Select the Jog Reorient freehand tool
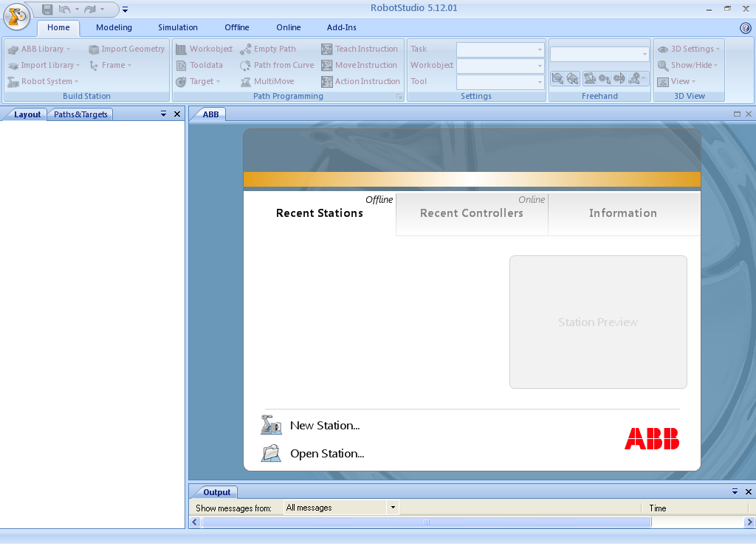The height and width of the screenshot is (546, 756). click(x=619, y=78)
